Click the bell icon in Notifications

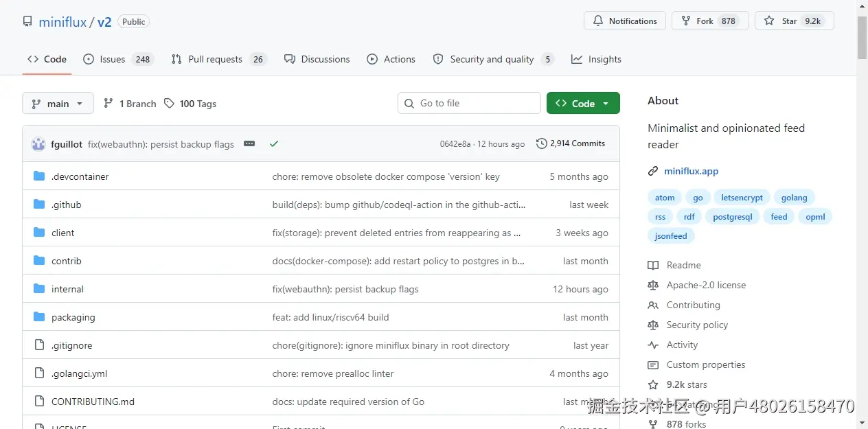tap(598, 21)
